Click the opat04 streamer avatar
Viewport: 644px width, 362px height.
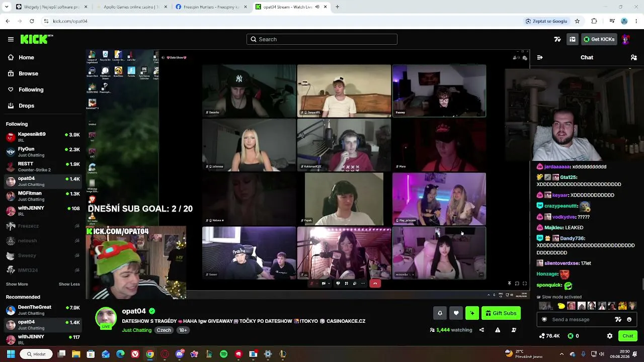pos(106,318)
